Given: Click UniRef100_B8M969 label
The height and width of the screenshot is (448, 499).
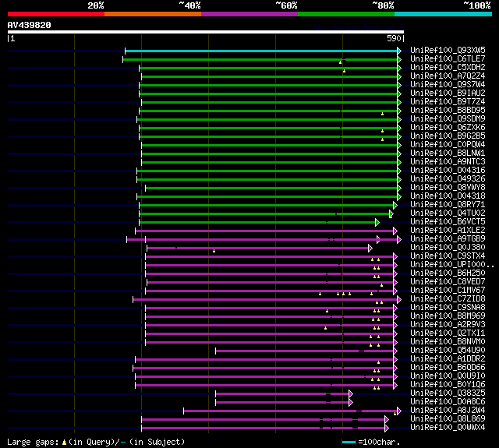Looking at the screenshot, I should click(x=448, y=316).
